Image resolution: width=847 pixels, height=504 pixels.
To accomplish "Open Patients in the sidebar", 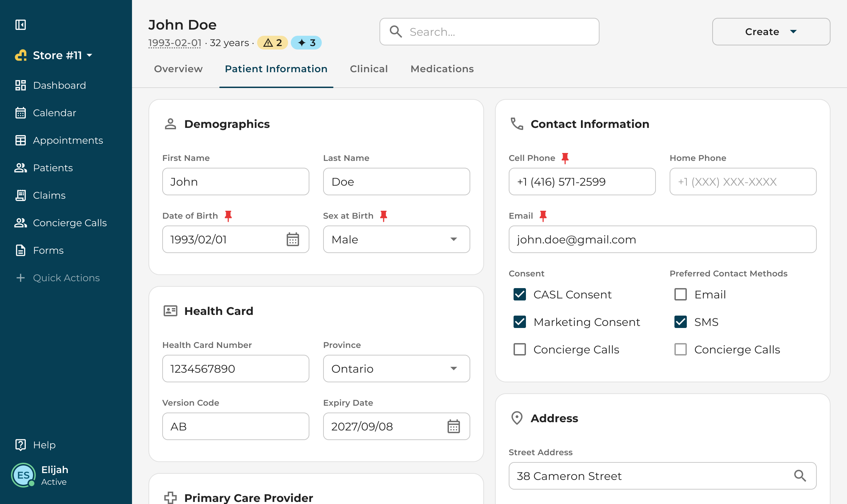I will tap(44, 168).
